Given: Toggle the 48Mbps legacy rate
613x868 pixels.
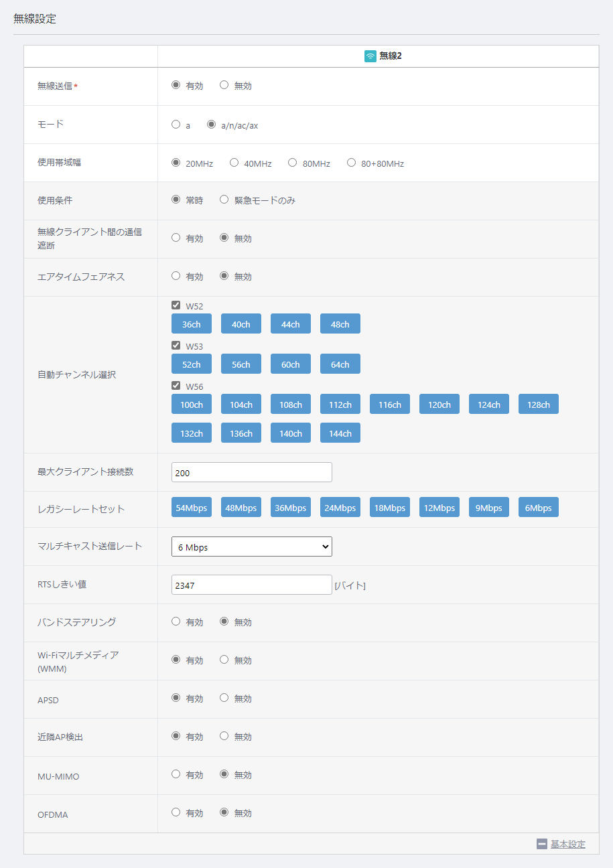Looking at the screenshot, I should point(241,507).
